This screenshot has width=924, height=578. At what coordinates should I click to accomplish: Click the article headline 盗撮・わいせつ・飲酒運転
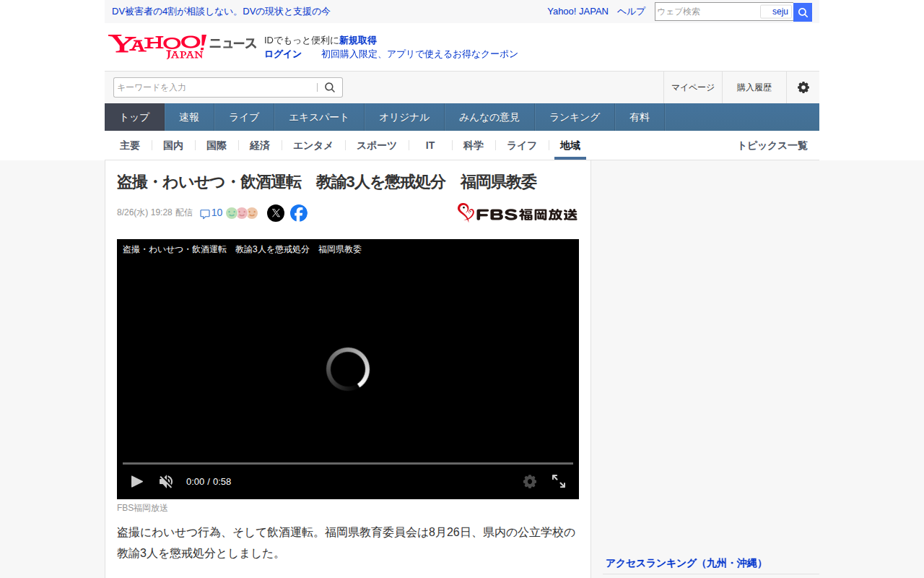tap(327, 182)
